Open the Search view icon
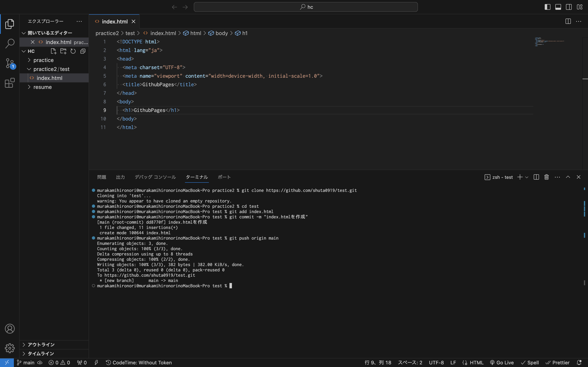 tap(10, 44)
